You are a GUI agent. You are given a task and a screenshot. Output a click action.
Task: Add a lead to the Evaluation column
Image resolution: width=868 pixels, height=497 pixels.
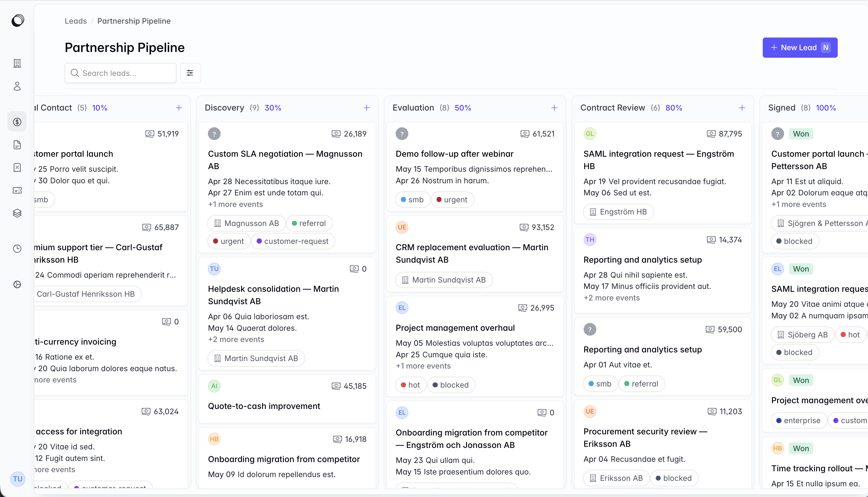554,108
